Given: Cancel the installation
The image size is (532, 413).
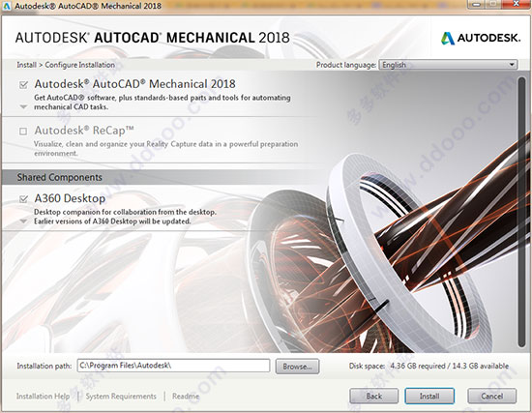Looking at the screenshot, I should click(492, 396).
